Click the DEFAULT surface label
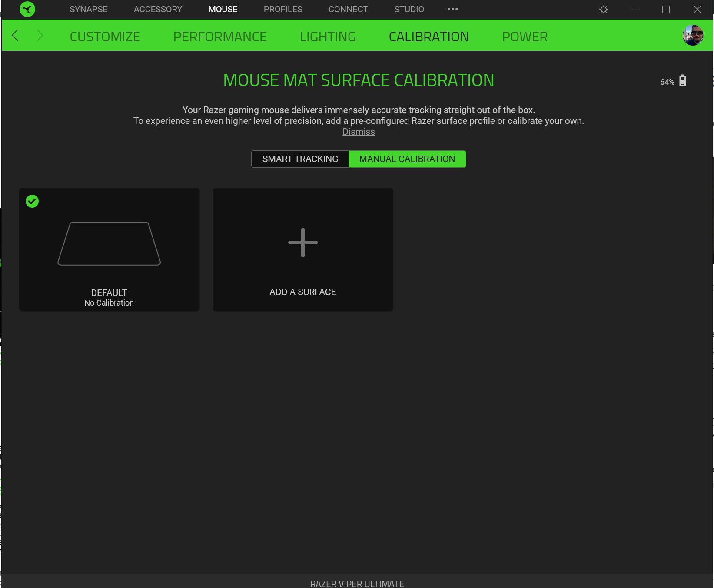Image resolution: width=714 pixels, height=588 pixels. click(x=109, y=293)
